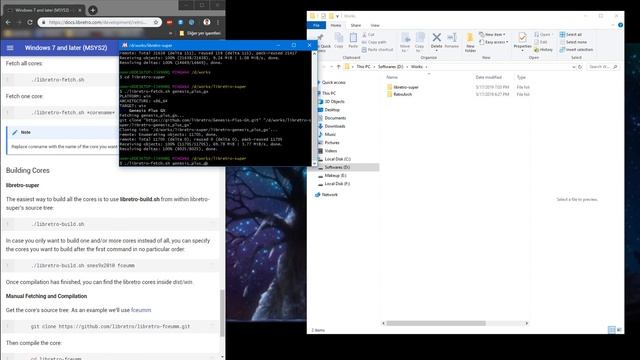Open the File tab in Explorer
Image resolution: width=640 pixels, height=360 pixels.
pos(316,25)
